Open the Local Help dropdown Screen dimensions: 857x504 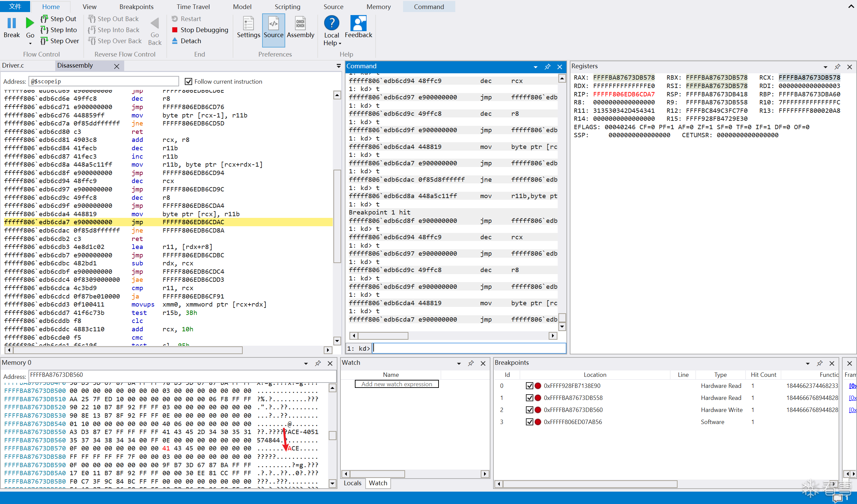point(340,43)
